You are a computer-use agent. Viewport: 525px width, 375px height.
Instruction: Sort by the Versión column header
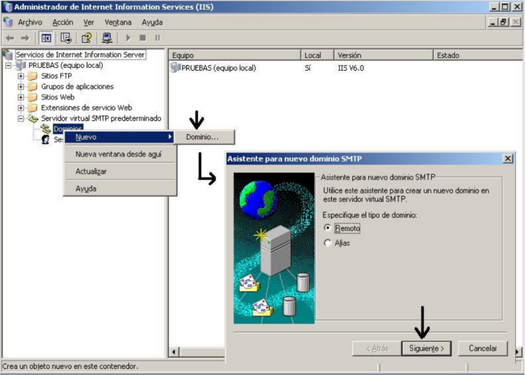coord(383,55)
